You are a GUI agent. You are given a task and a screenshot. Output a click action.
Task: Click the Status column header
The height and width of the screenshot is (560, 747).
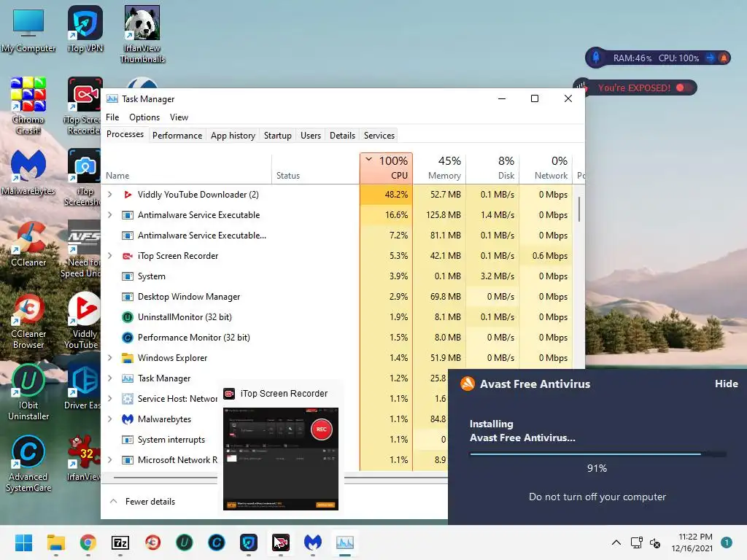[x=315, y=168]
